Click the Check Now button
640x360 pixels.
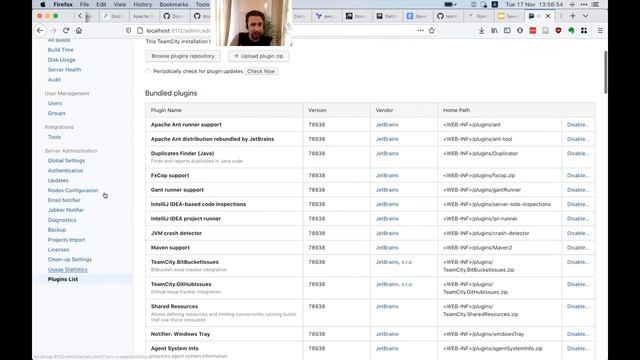261,71
